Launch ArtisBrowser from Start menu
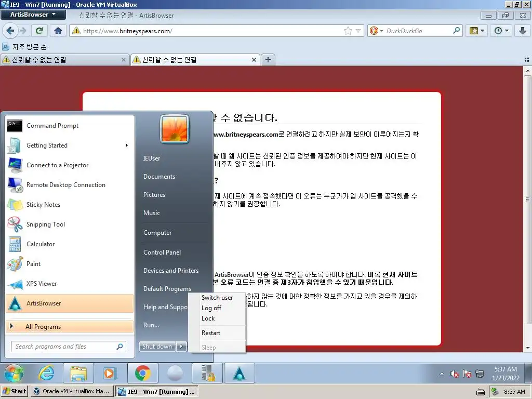The width and height of the screenshot is (532, 399). [x=70, y=303]
